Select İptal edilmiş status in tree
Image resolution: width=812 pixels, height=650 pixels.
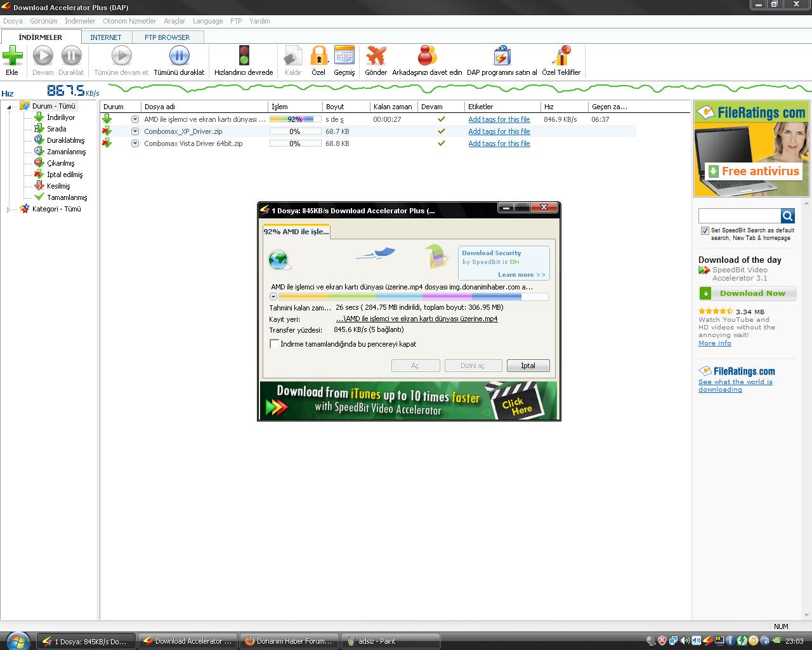tap(64, 175)
